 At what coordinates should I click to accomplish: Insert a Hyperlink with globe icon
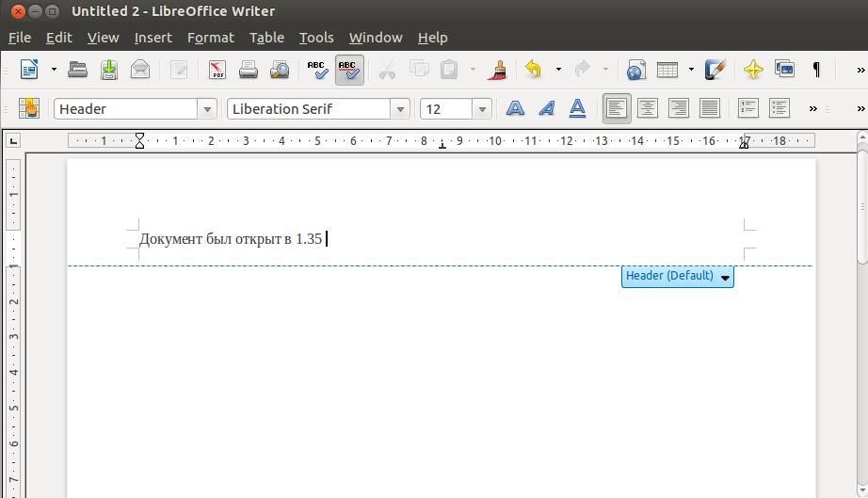pos(636,70)
